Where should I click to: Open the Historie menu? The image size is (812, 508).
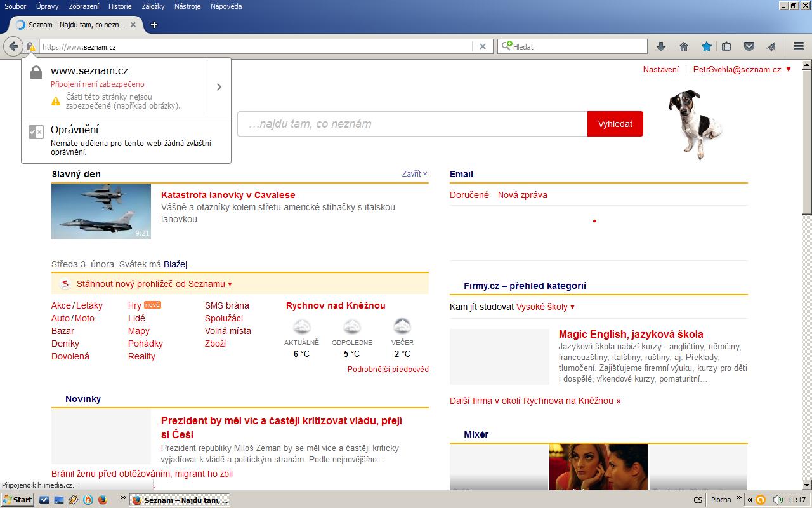(120, 6)
